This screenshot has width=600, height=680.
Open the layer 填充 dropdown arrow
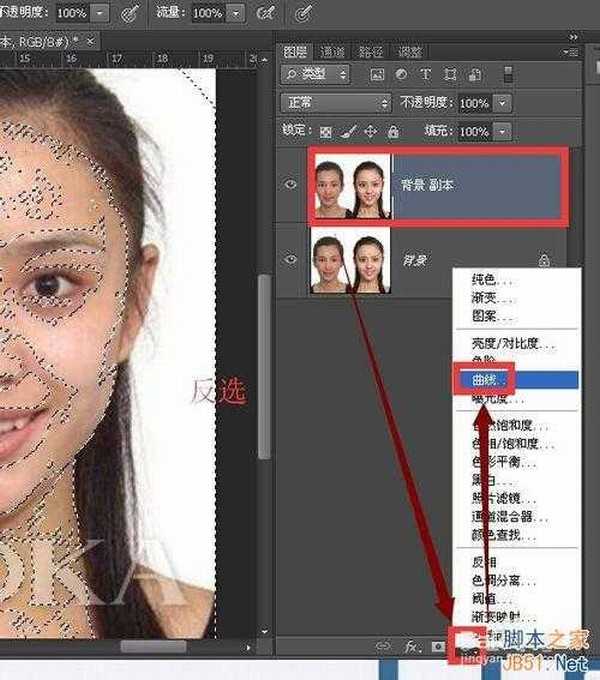pyautogui.click(x=501, y=132)
